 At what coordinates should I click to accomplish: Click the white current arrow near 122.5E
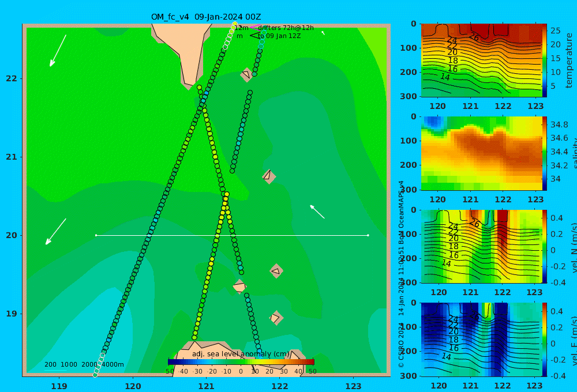click(317, 212)
